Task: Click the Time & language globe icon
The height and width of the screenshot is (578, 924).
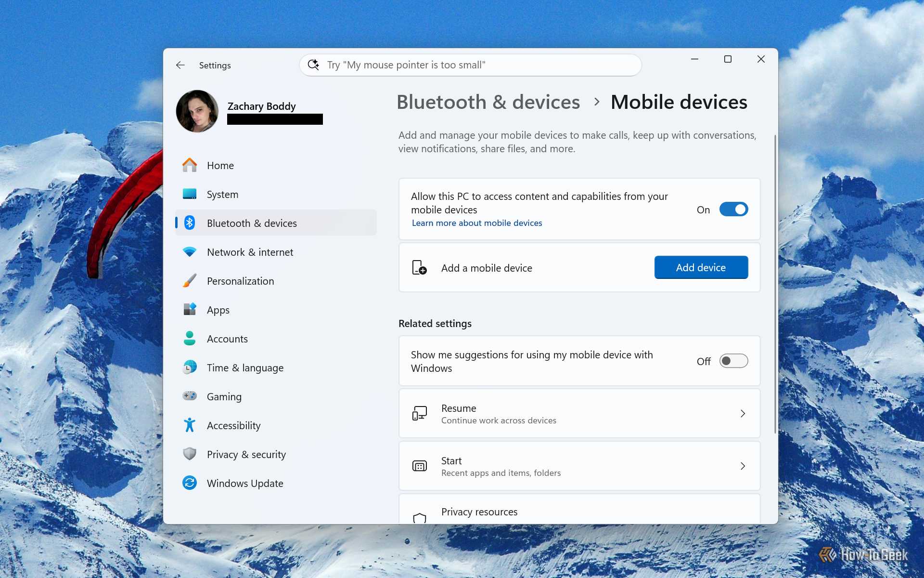Action: coord(190,367)
